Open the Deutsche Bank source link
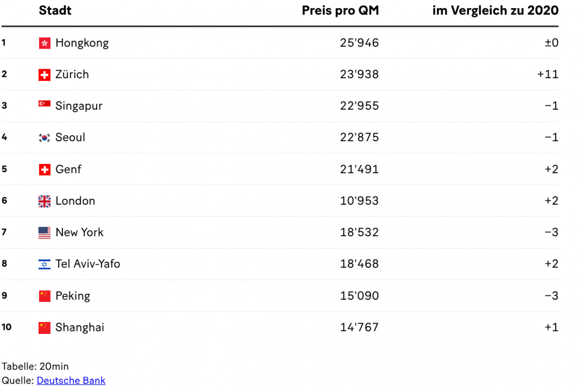The image size is (578, 392). (x=71, y=381)
